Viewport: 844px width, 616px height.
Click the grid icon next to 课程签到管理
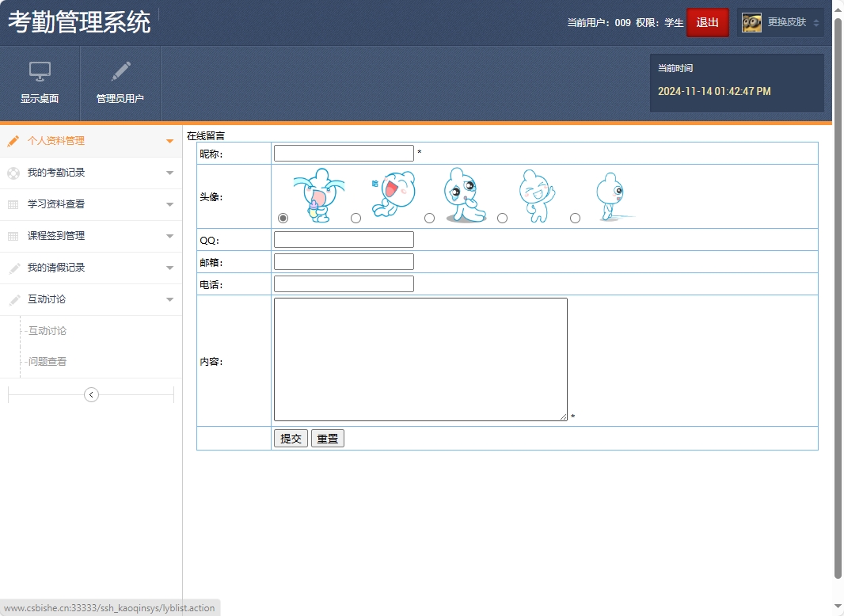point(13,236)
